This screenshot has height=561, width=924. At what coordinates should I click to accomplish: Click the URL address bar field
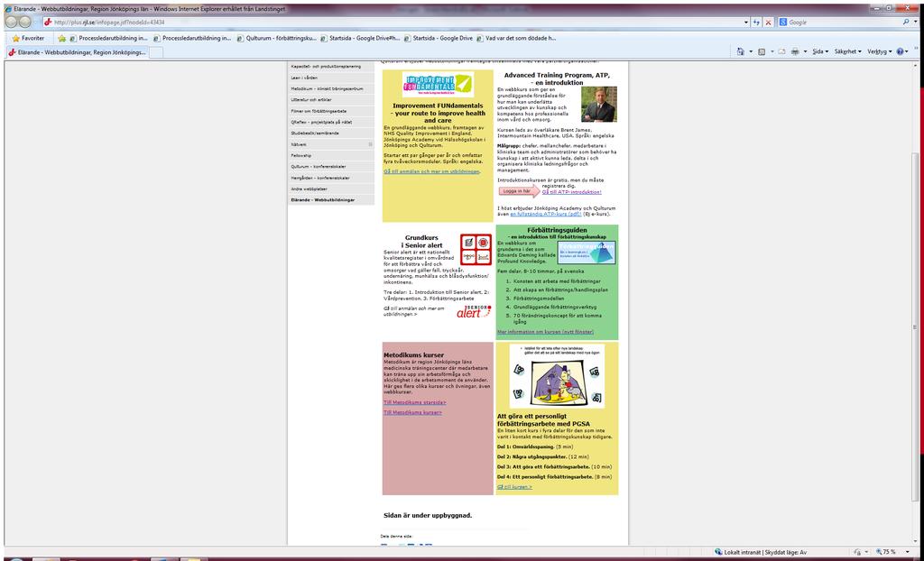(x=392, y=23)
